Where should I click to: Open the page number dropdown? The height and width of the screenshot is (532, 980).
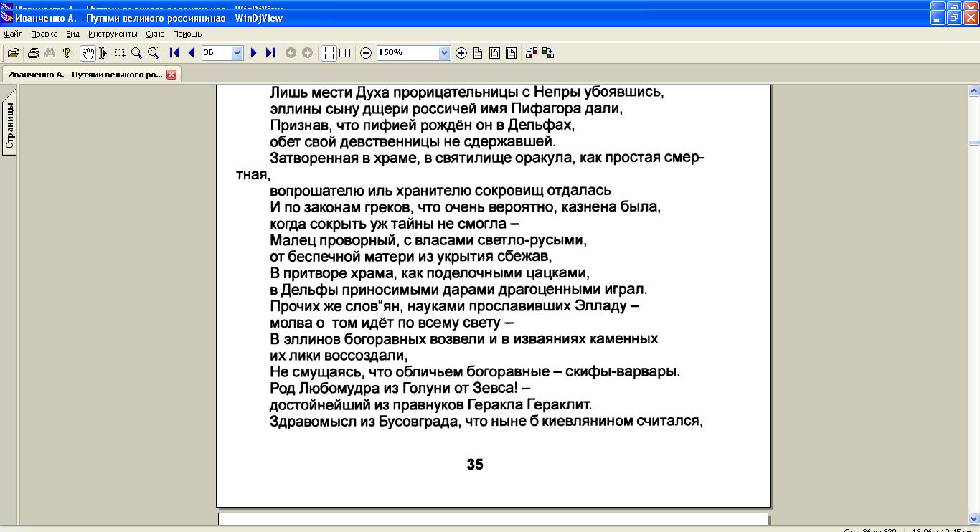(x=237, y=53)
